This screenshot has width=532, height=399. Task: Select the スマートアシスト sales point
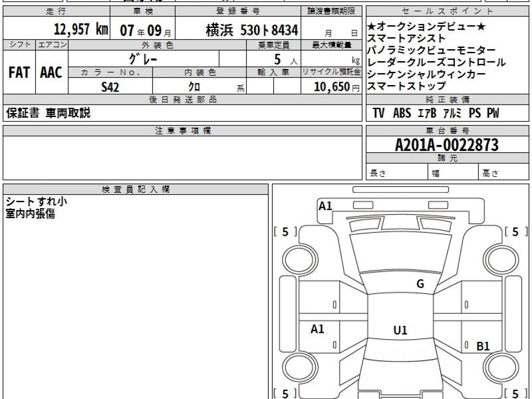406,39
